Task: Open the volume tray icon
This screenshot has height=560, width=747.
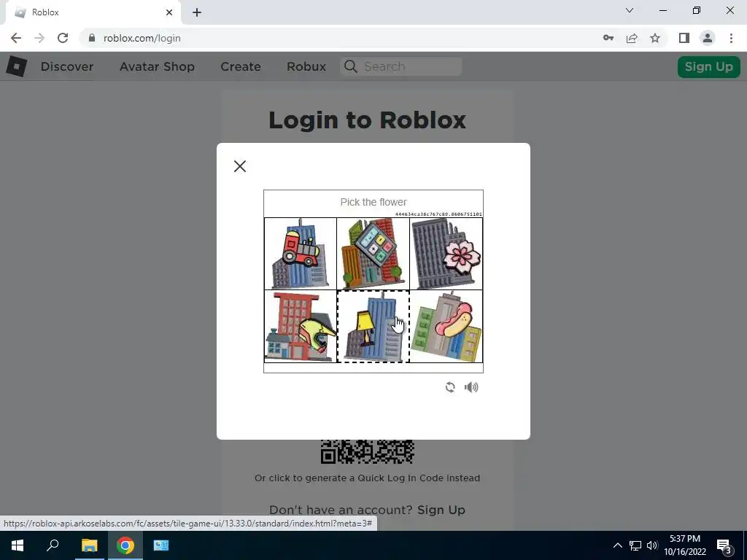Action: 652,545
